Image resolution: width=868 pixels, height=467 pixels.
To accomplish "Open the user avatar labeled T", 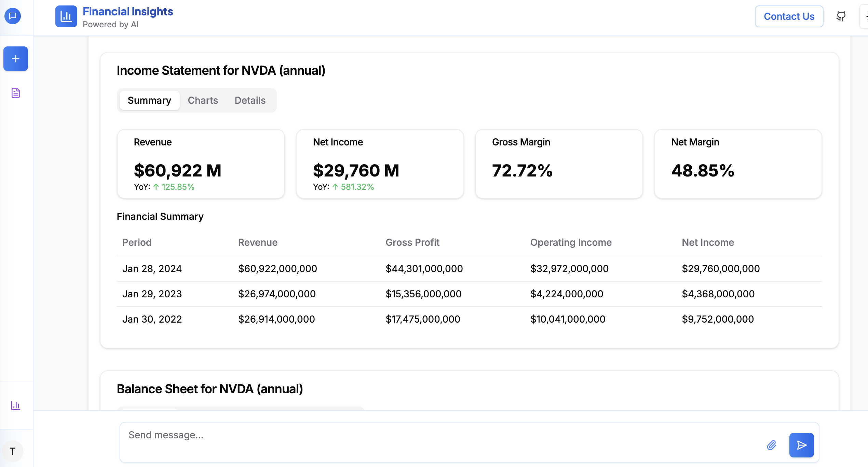I will click(x=13, y=451).
